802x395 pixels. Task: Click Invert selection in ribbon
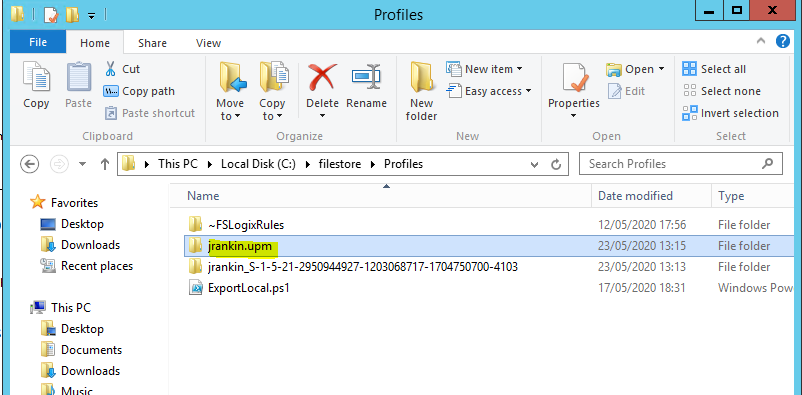731,113
